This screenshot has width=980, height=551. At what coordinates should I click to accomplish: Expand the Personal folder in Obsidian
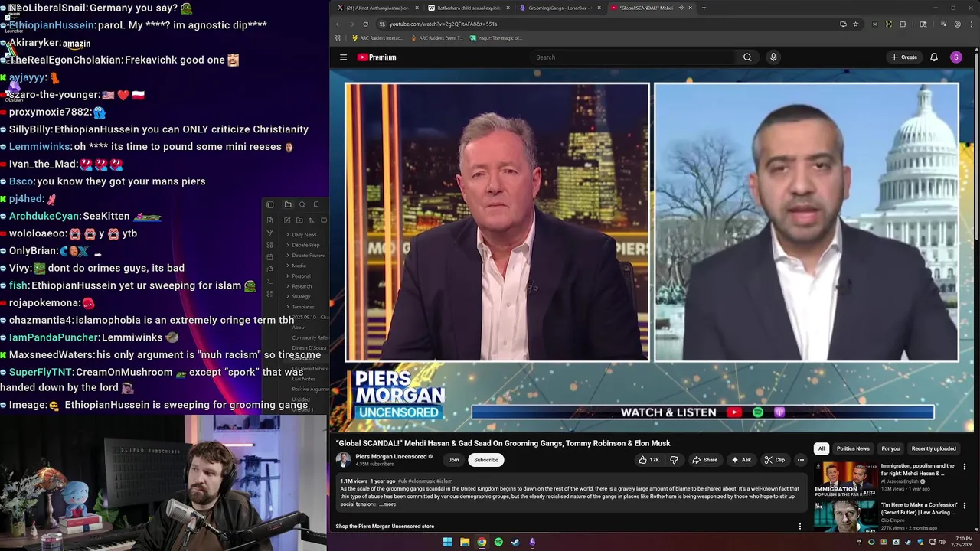coord(301,275)
